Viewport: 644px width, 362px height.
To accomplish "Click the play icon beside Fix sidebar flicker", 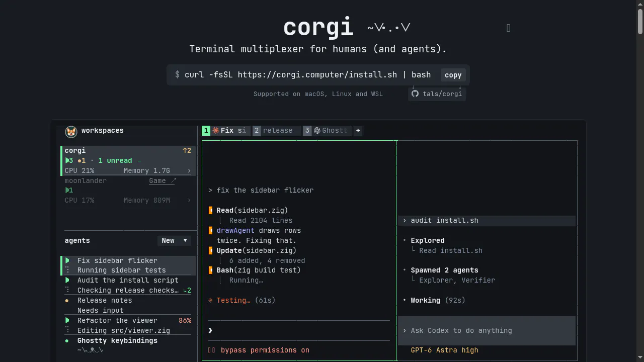I will pos(67,260).
